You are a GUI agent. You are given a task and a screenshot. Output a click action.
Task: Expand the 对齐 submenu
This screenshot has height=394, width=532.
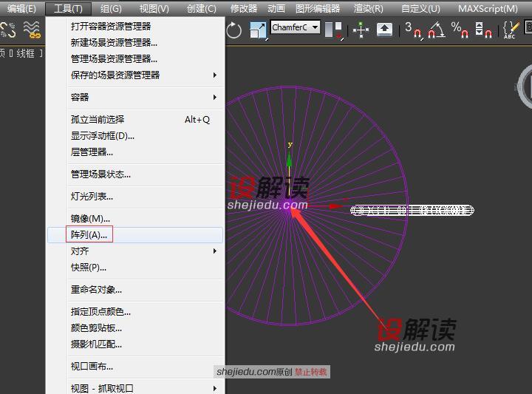point(135,251)
